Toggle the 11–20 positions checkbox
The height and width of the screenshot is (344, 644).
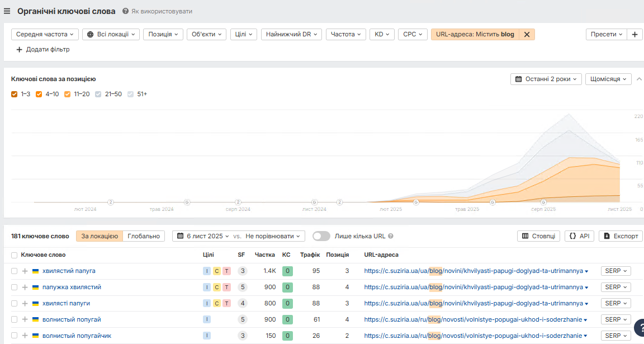[x=67, y=94]
